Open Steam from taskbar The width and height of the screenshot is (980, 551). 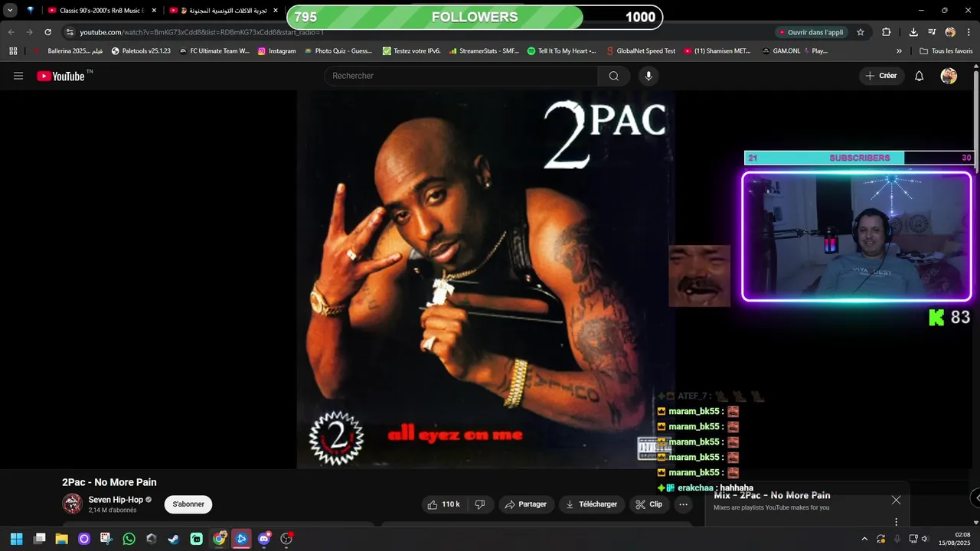click(x=174, y=539)
